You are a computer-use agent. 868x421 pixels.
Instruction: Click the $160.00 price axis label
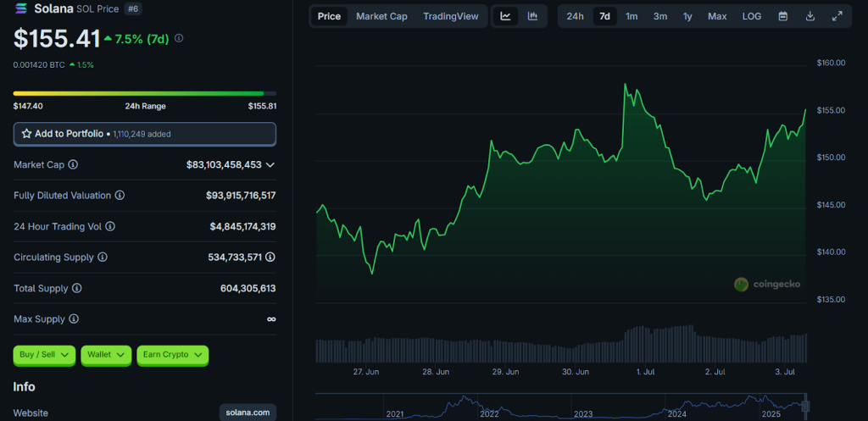pyautogui.click(x=831, y=63)
